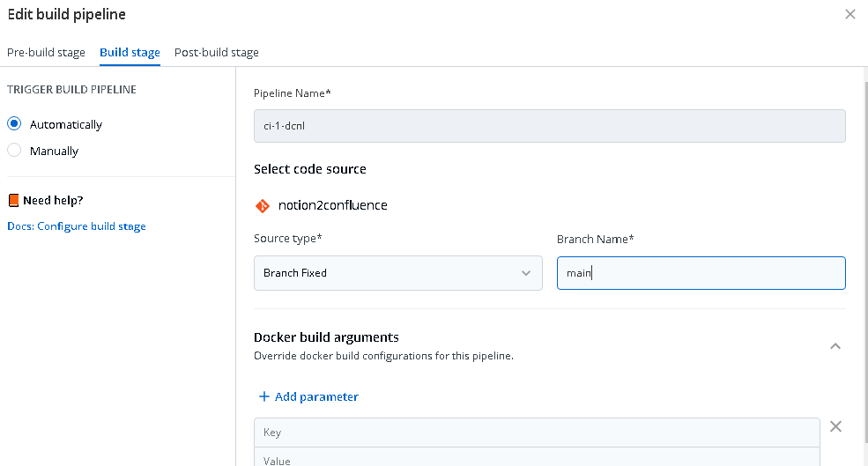Image resolution: width=868 pixels, height=466 pixels.
Task: Focus the Branch Name input
Action: coord(701,273)
